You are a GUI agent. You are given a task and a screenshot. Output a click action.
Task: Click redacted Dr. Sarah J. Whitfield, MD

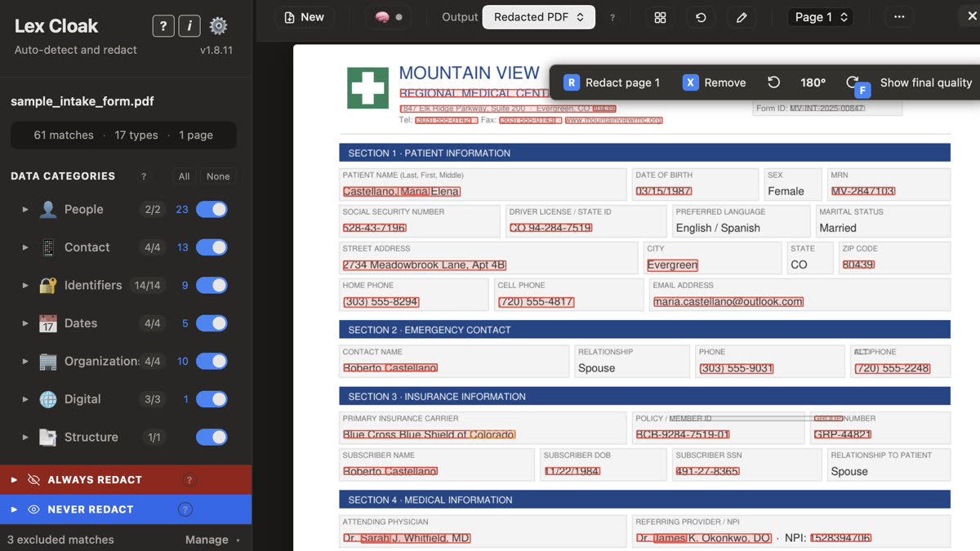(407, 539)
